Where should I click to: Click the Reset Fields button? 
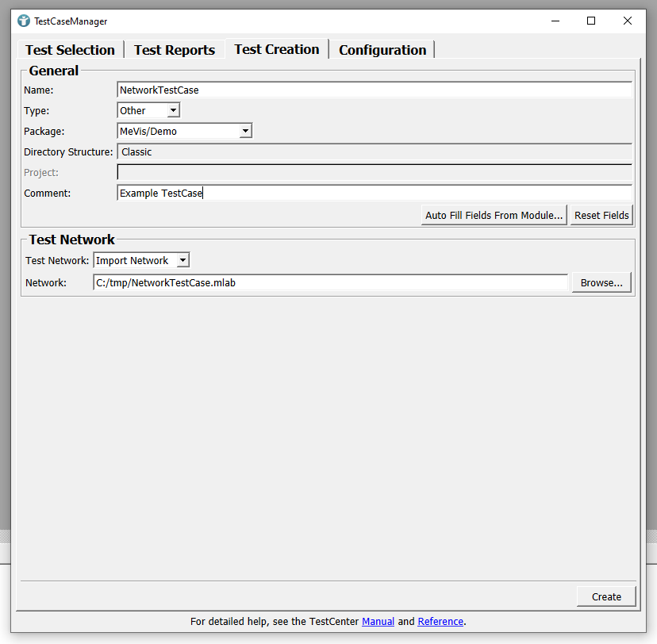[601, 215]
